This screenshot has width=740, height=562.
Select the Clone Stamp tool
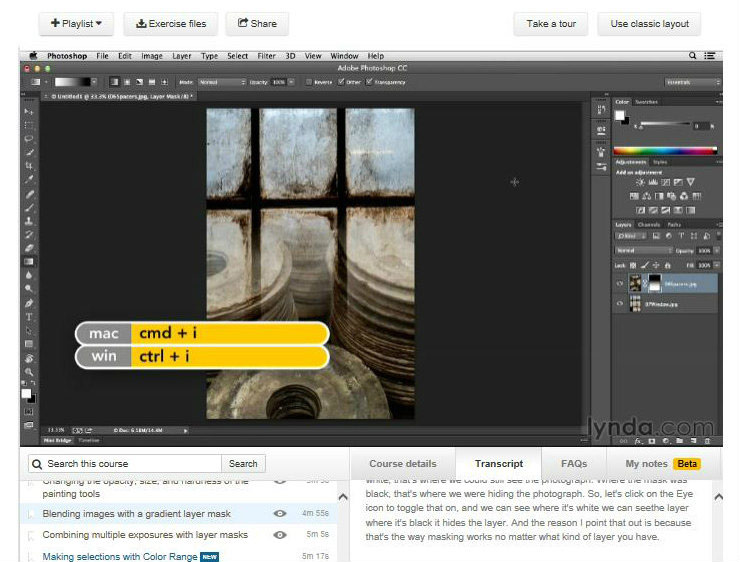(29, 221)
